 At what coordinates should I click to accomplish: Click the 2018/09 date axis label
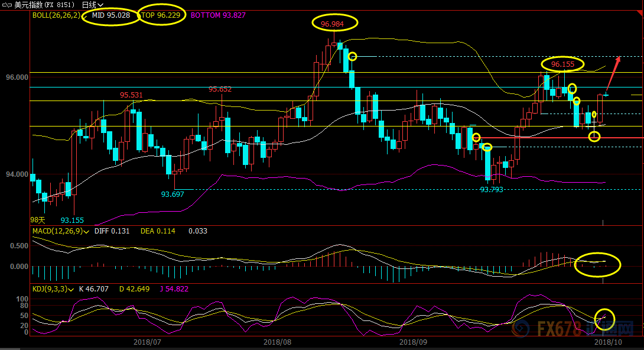pyautogui.click(x=413, y=342)
